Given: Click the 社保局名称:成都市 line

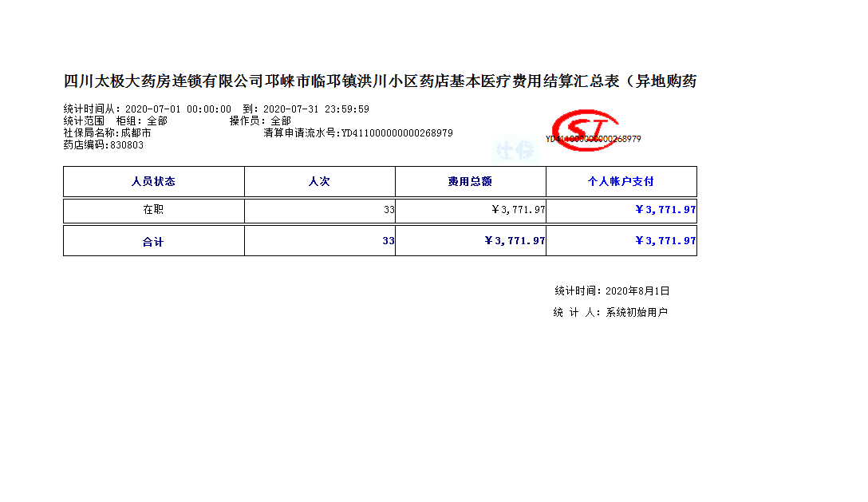Looking at the screenshot, I should pyautogui.click(x=108, y=133).
